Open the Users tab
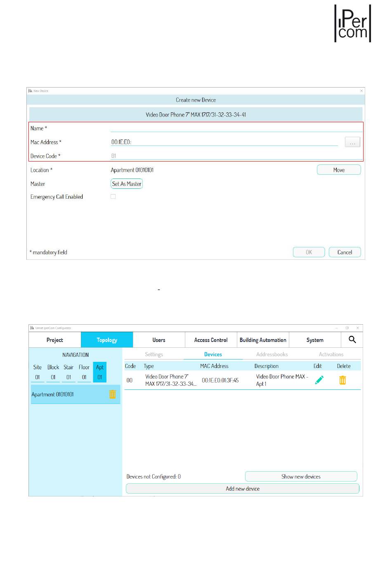Viewport: 392px width, 577px height. (159, 340)
